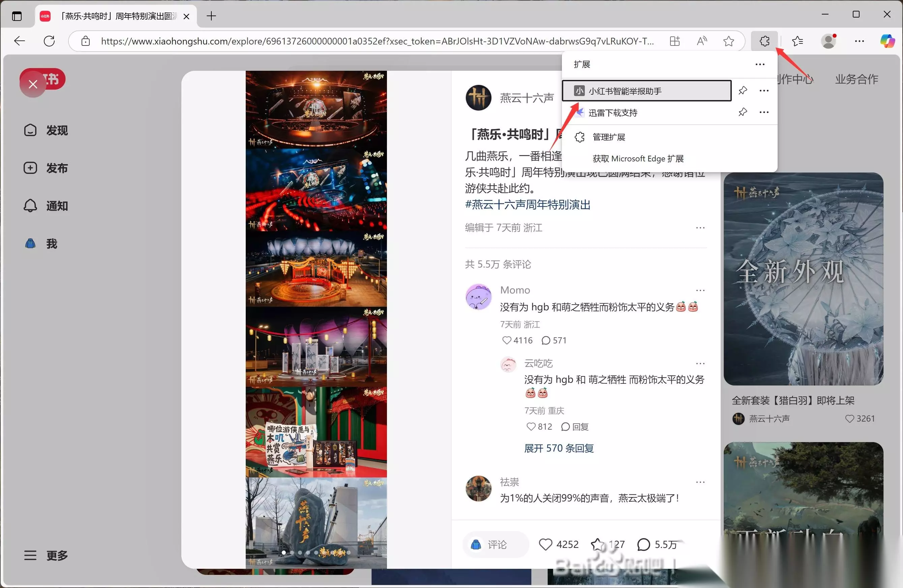Screen dimensions: 903x588
Task: Expand the 更多 menu in sidebar
Action: [46, 555]
